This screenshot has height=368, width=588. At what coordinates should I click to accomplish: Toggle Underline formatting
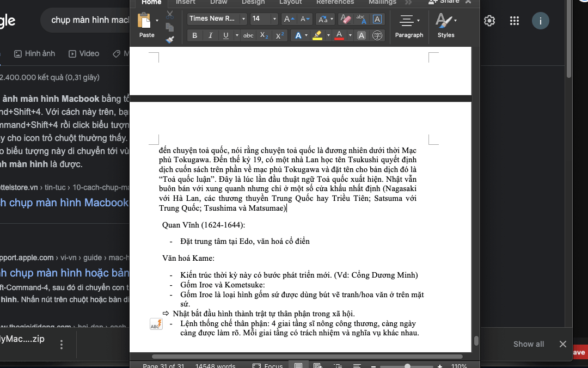tap(226, 35)
